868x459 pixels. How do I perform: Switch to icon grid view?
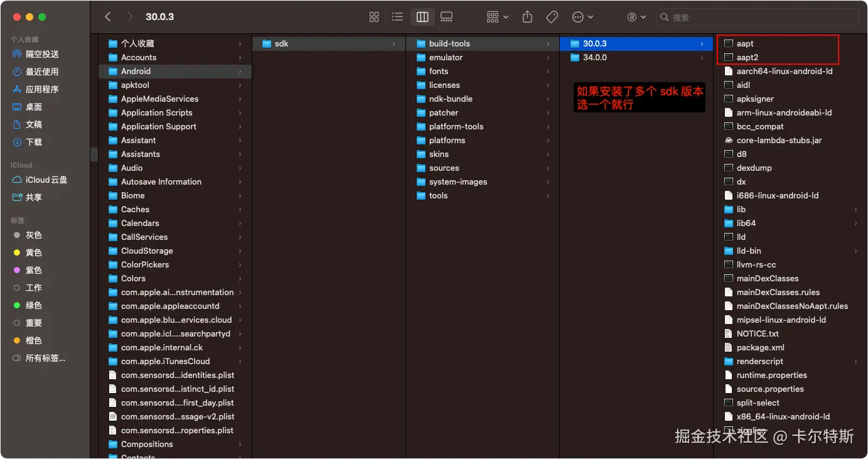(374, 17)
